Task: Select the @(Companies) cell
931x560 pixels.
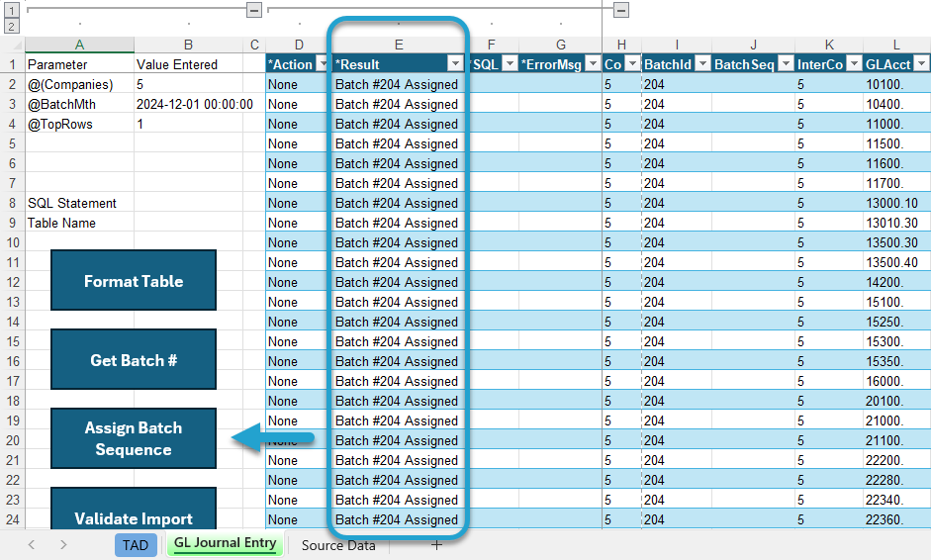Action: (x=79, y=84)
